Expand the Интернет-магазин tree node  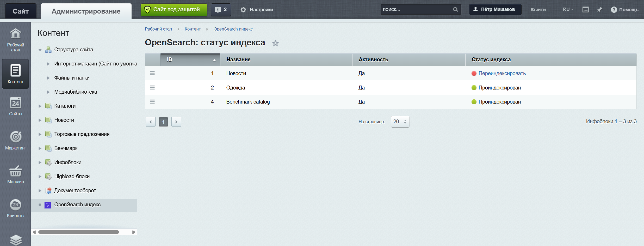coord(48,64)
